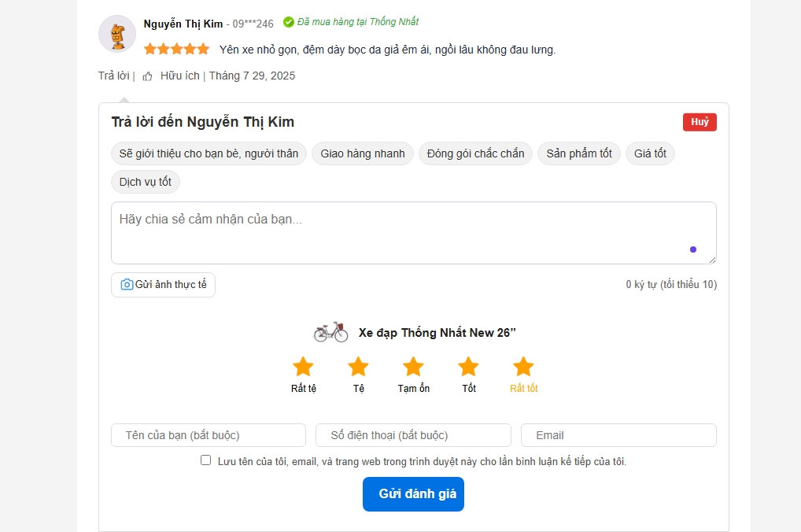
Task: Click the camera icon on "Gửi ảnh thực tế"
Action: [126, 284]
